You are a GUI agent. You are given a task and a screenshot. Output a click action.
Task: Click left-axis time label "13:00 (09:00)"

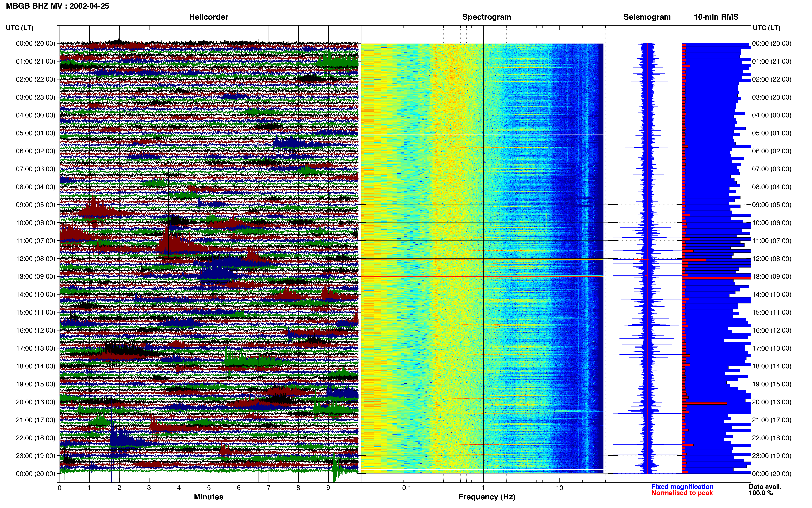coord(36,277)
